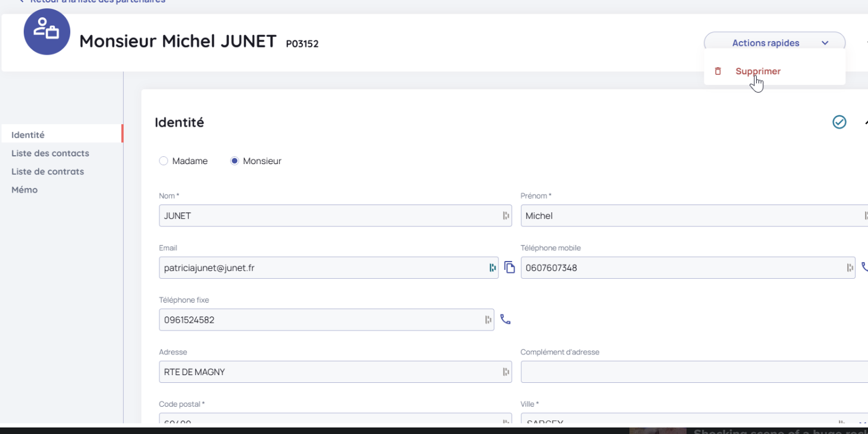The width and height of the screenshot is (868, 434).
Task: Click the call icon beside mobile phone
Action: coord(864,268)
